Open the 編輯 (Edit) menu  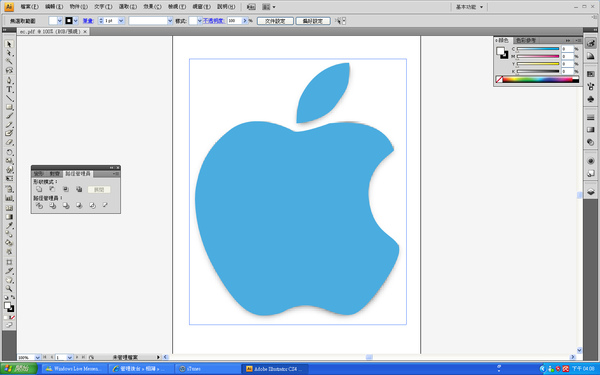coord(54,7)
